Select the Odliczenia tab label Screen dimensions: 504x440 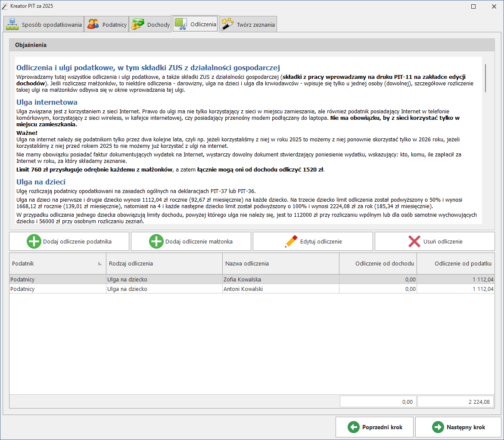203,25
